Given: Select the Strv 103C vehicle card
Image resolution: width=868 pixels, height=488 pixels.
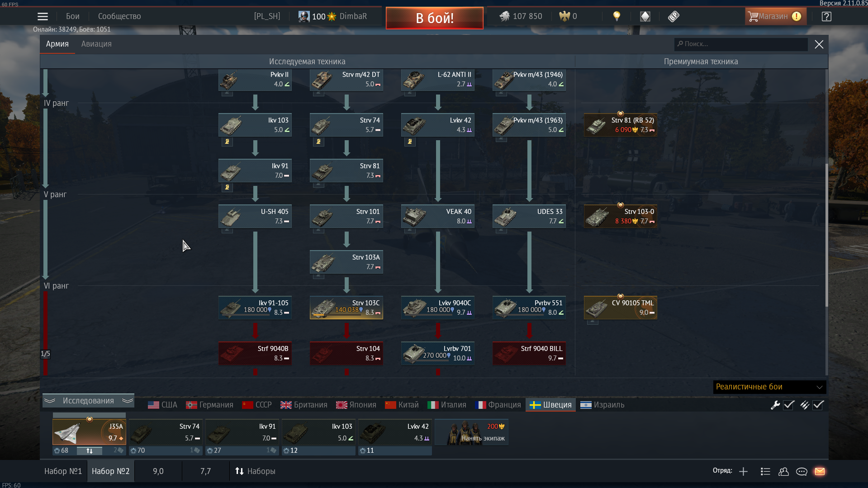Looking at the screenshot, I should pos(346,308).
